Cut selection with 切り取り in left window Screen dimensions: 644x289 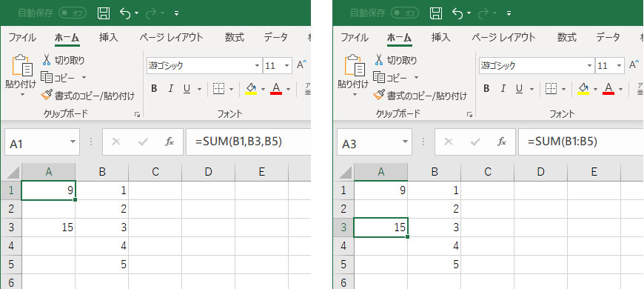(63, 61)
